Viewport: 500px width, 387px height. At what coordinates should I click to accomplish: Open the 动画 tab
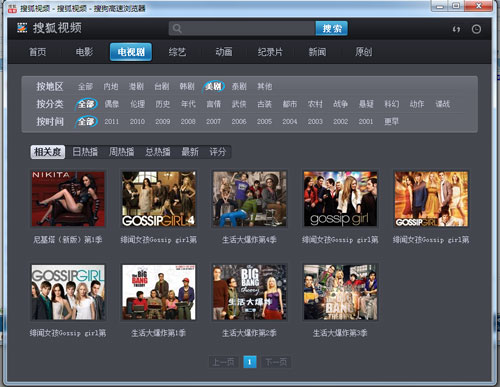pyautogui.click(x=224, y=52)
